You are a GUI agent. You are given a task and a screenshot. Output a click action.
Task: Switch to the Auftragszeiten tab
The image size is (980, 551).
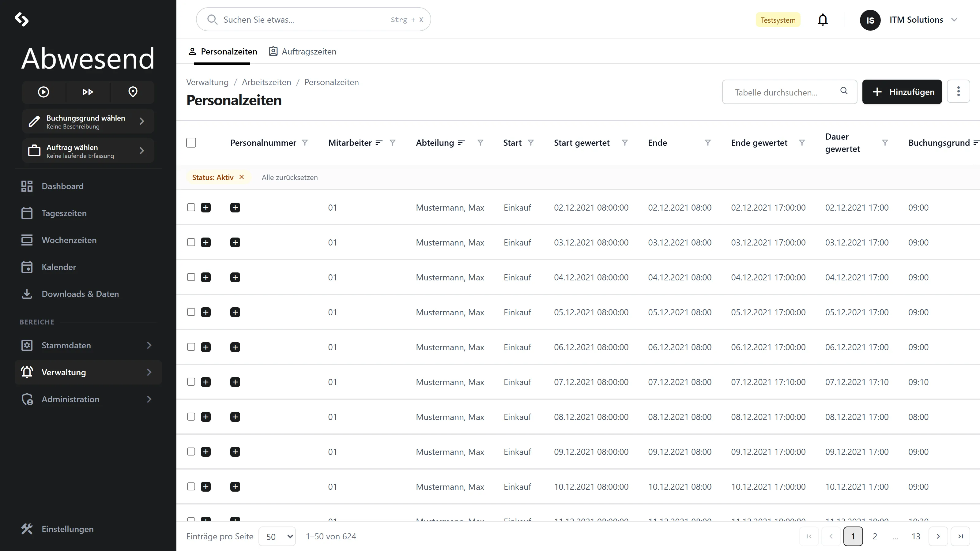pos(303,51)
